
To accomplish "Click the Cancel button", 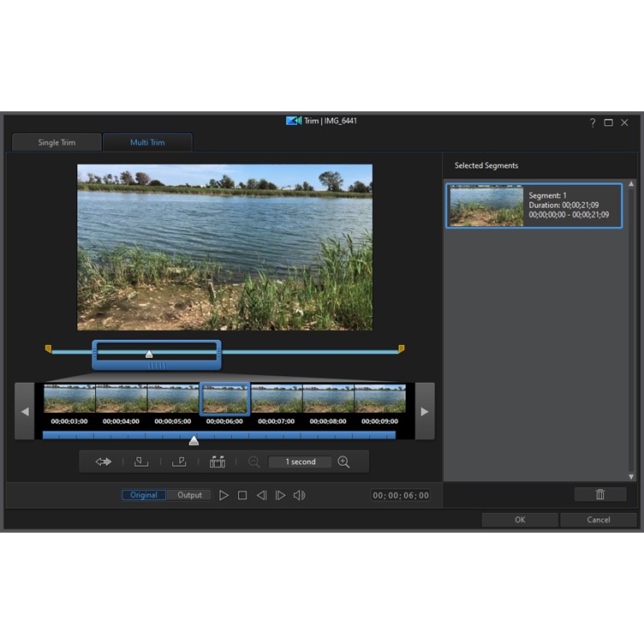I will pos(599,520).
